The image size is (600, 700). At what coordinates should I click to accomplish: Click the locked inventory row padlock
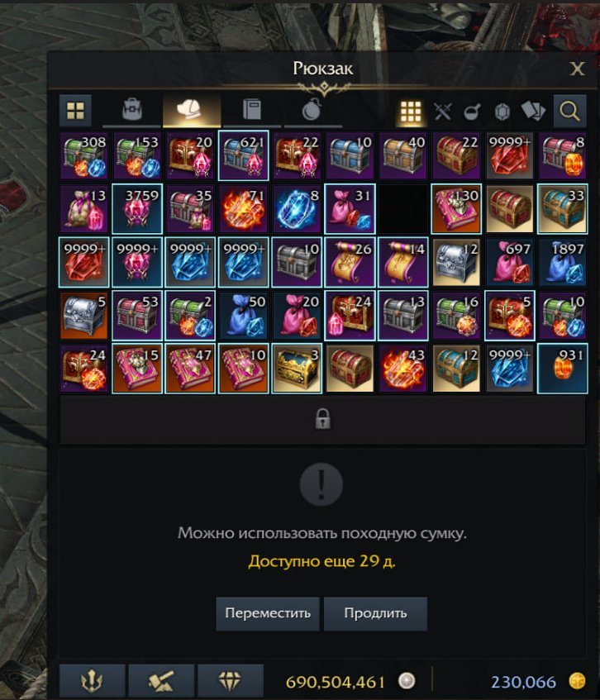(x=323, y=419)
